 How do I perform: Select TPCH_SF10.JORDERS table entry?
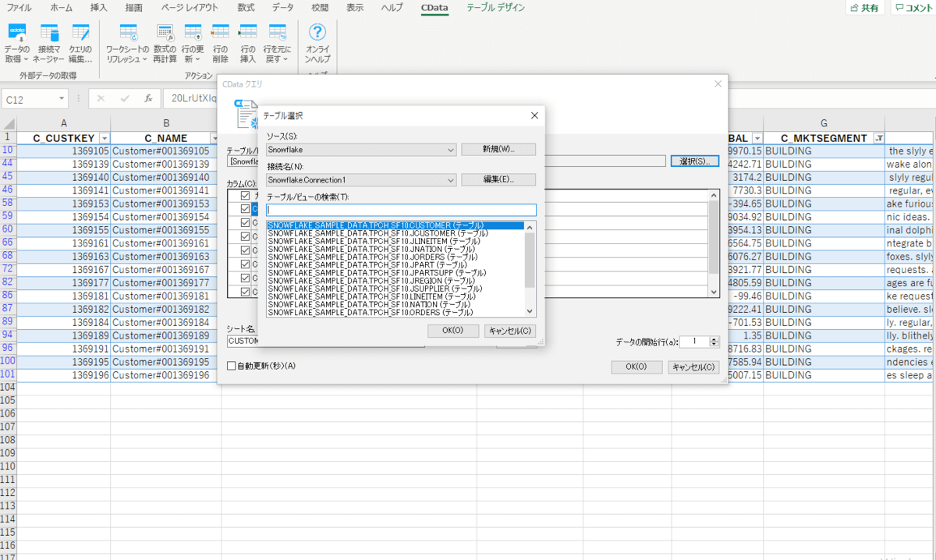tap(372, 257)
